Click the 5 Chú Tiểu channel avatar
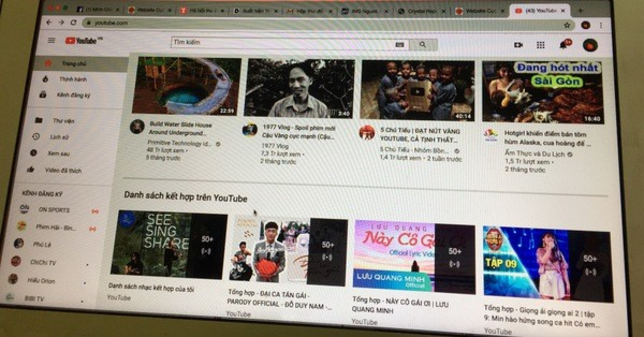Screen dimensions: 644x337 [x=367, y=132]
